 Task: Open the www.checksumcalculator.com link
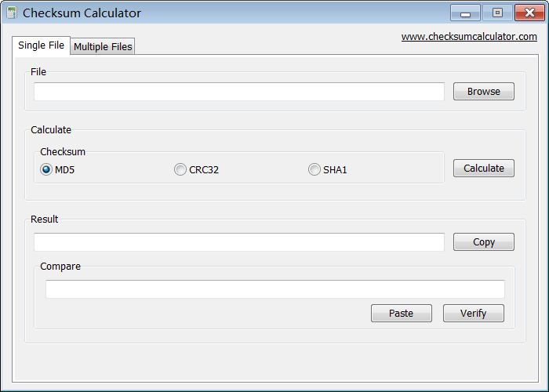coord(469,37)
